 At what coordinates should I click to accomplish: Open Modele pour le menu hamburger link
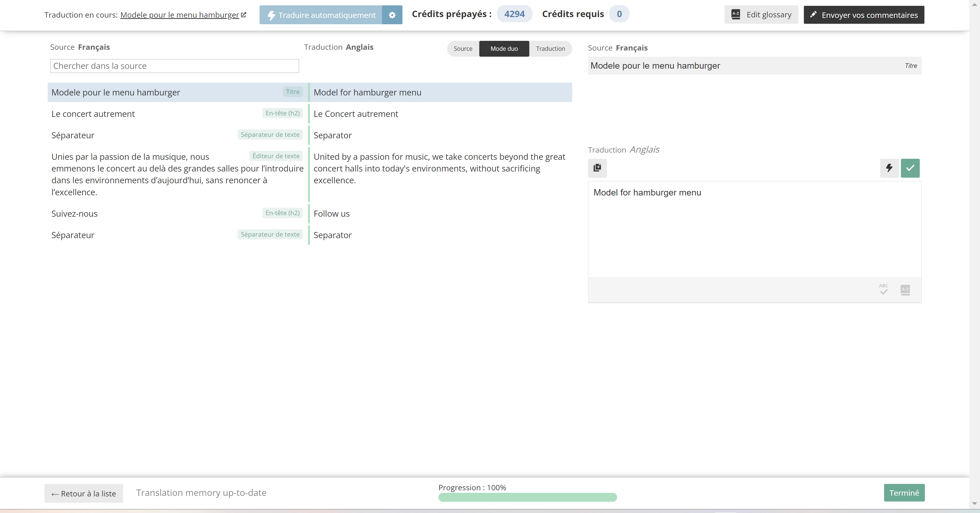(180, 15)
